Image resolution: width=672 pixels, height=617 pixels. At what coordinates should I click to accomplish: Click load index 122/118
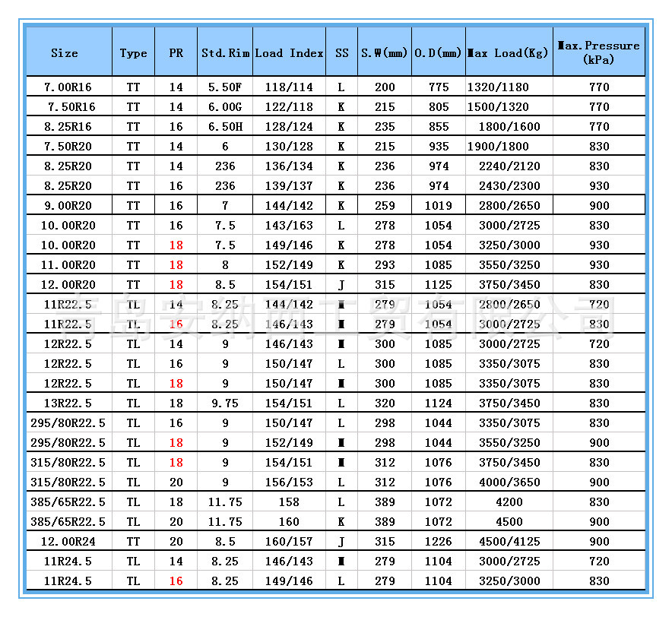click(289, 106)
